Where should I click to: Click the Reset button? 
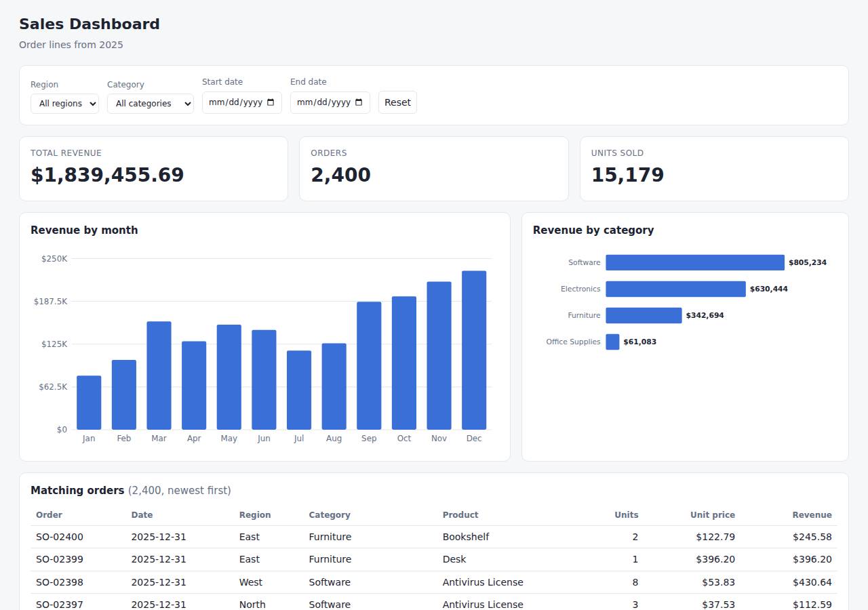click(397, 102)
